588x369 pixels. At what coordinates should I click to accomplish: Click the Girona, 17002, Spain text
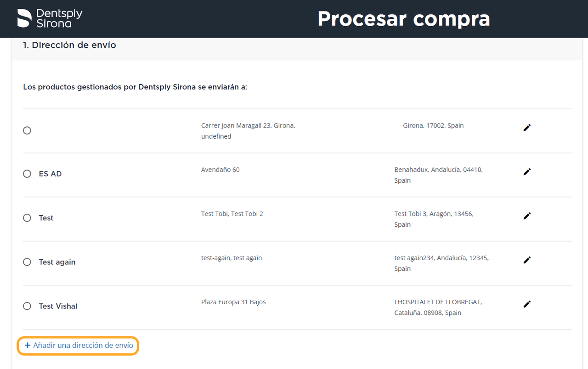click(x=433, y=126)
